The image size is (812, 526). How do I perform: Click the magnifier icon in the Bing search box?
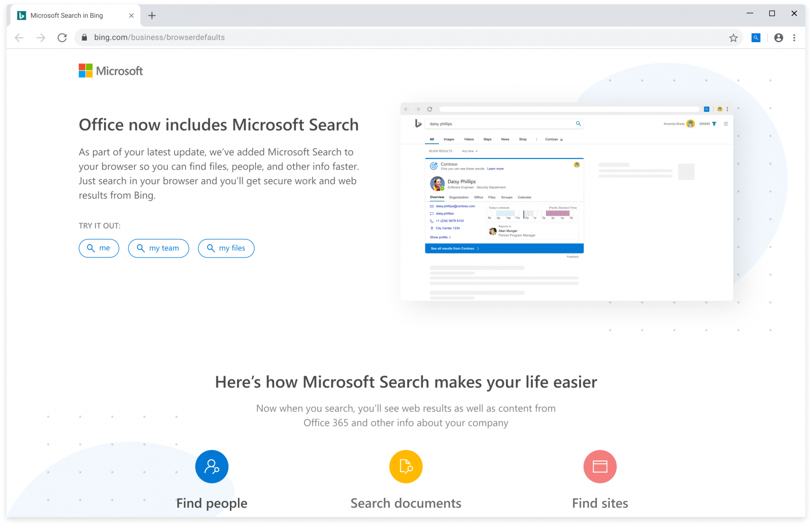tap(578, 123)
